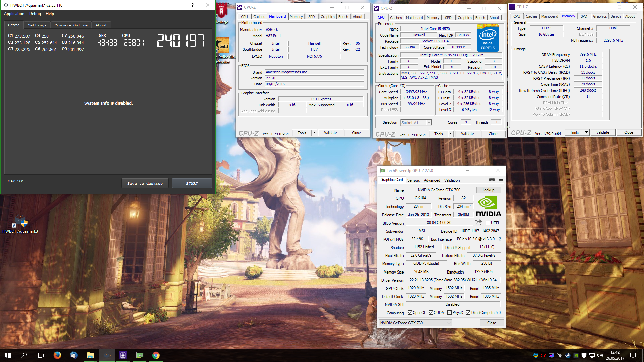Open Google Chrome from the taskbar
This screenshot has height=362, width=644.
(x=156, y=355)
